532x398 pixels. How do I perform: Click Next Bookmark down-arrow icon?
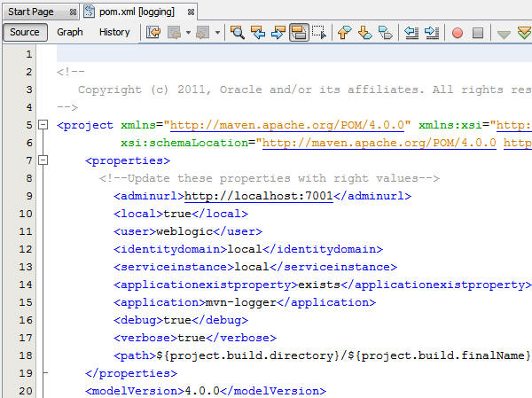point(364,33)
